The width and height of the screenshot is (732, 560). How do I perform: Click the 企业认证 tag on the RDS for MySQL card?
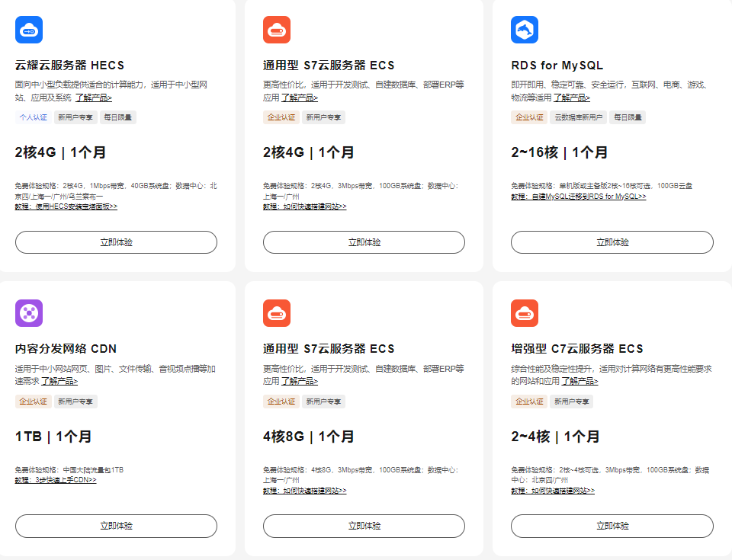[x=529, y=117]
